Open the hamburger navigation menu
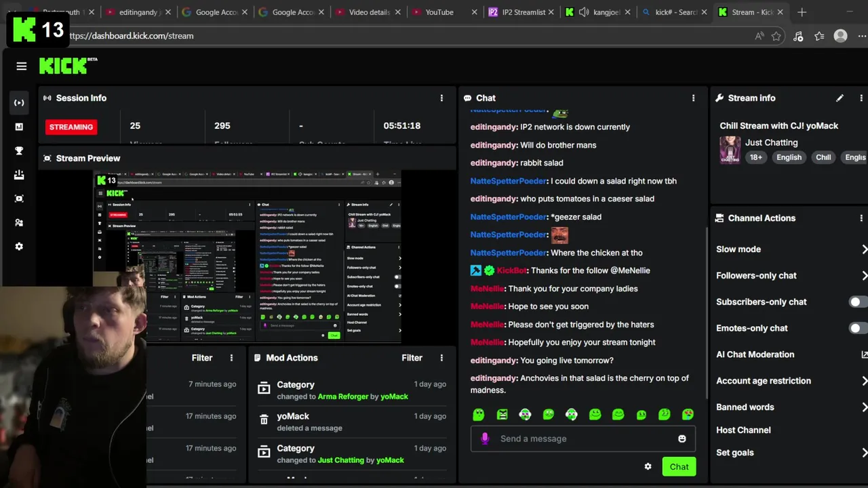This screenshot has width=868, height=488. (22, 66)
